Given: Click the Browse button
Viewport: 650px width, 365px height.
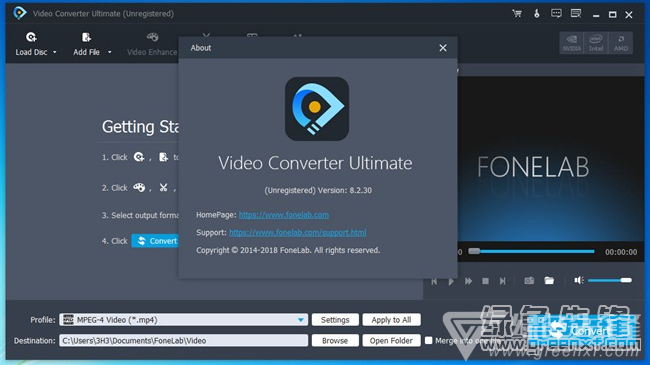Looking at the screenshot, I should pos(335,341).
